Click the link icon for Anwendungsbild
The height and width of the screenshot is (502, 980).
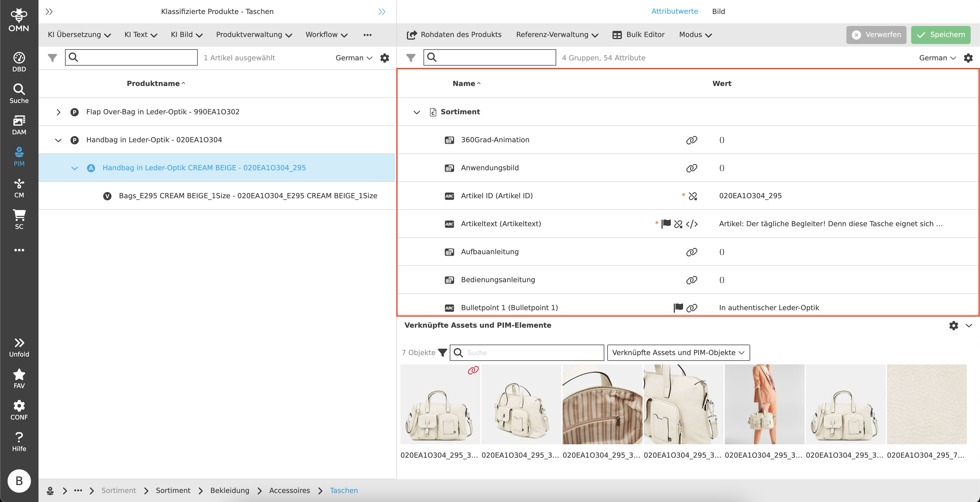pyautogui.click(x=691, y=168)
